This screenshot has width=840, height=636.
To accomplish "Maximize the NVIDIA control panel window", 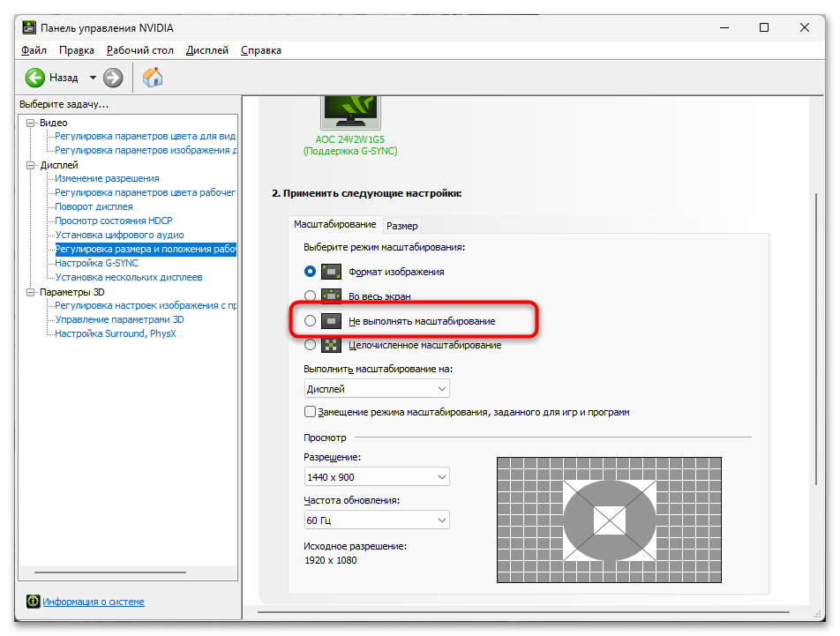I will click(764, 27).
